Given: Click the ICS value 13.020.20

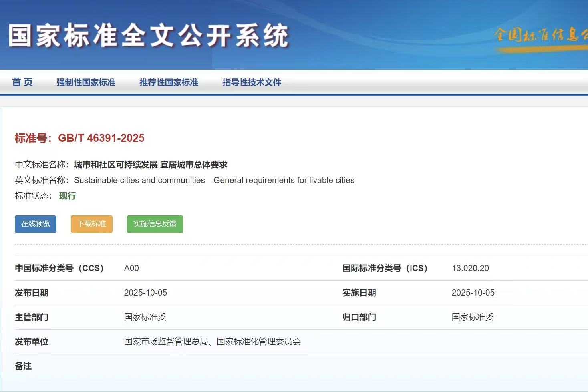Looking at the screenshot, I should pos(470,268).
